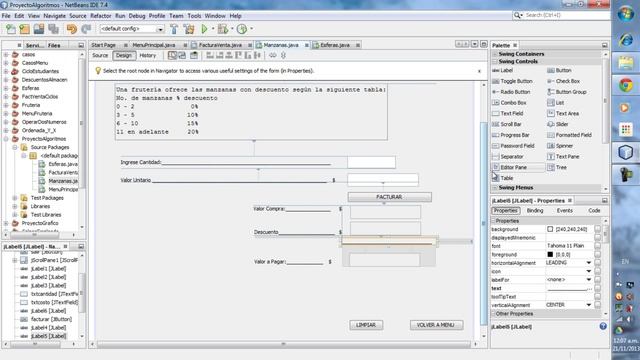Click Chrome icon in Windows taskbar
The image size is (640, 360).
pos(625,85)
